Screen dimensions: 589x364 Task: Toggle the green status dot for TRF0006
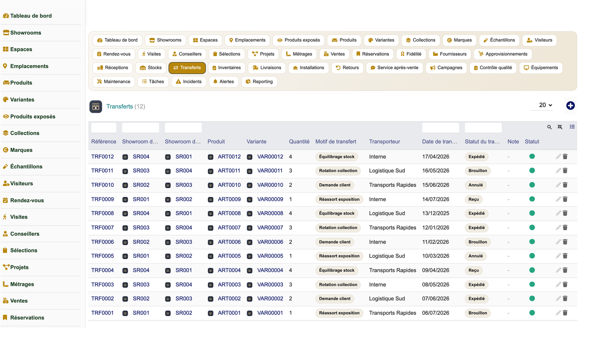click(532, 241)
